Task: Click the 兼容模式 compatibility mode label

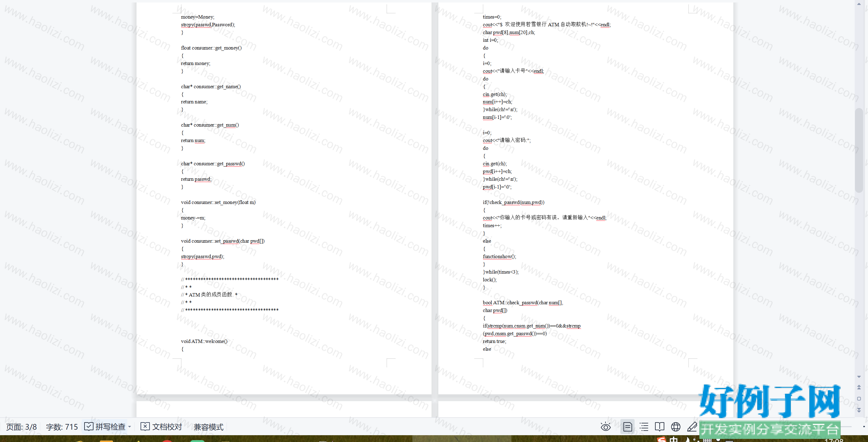Action: tap(209, 427)
